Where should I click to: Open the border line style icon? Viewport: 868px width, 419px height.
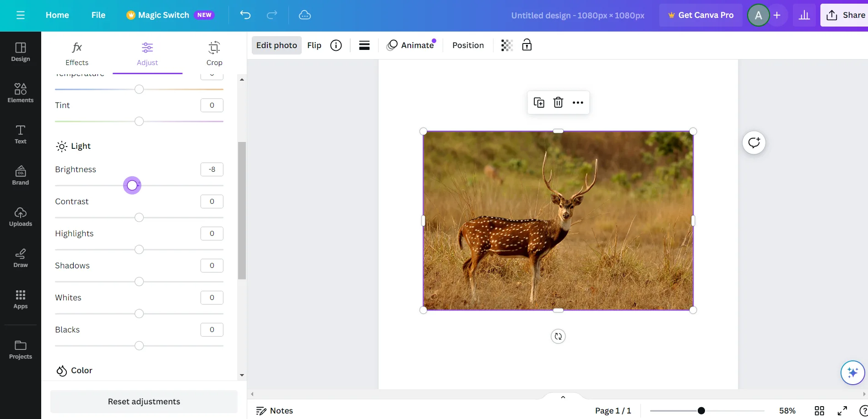tap(364, 45)
